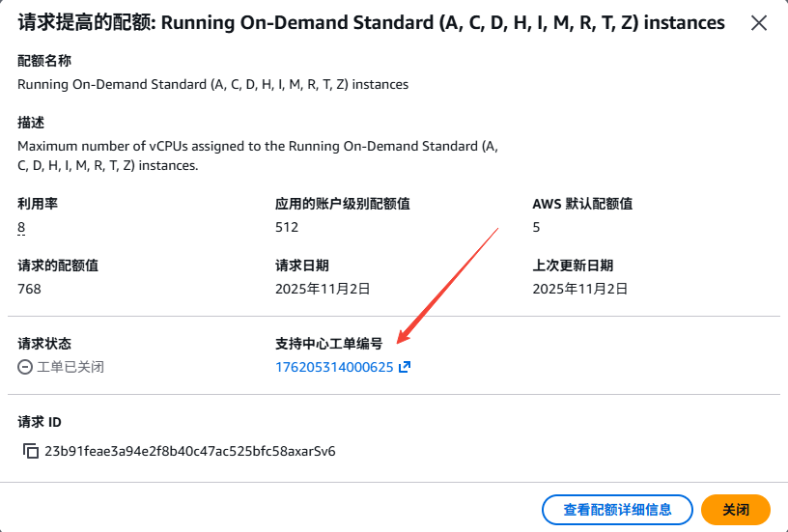
Task: Click the requested quota value 768
Action: pyautogui.click(x=30, y=288)
